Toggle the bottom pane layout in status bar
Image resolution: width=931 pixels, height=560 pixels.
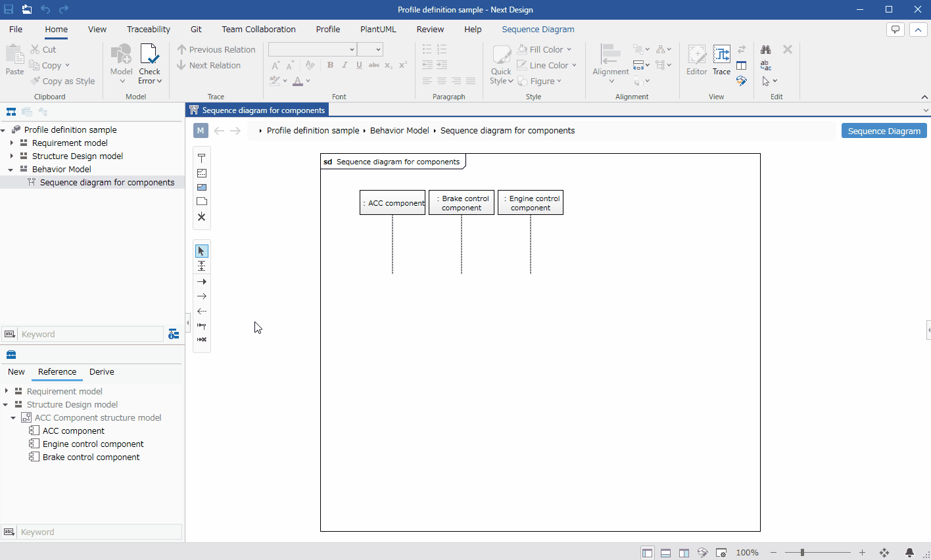(666, 553)
